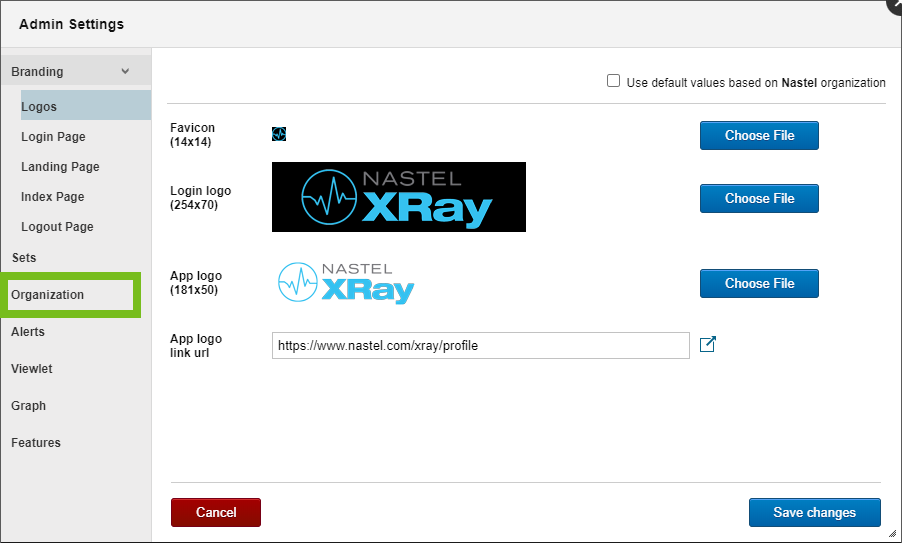This screenshot has height=543, width=902.
Task: Select Logos under Branding
Action: coord(86,105)
